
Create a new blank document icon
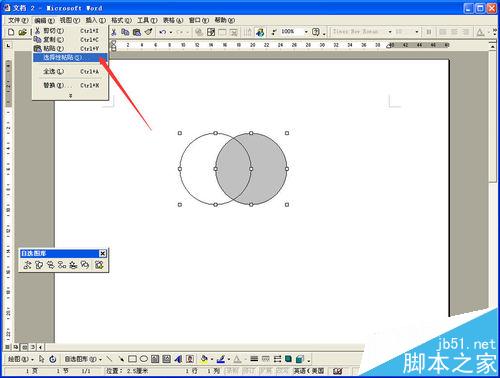point(11,32)
